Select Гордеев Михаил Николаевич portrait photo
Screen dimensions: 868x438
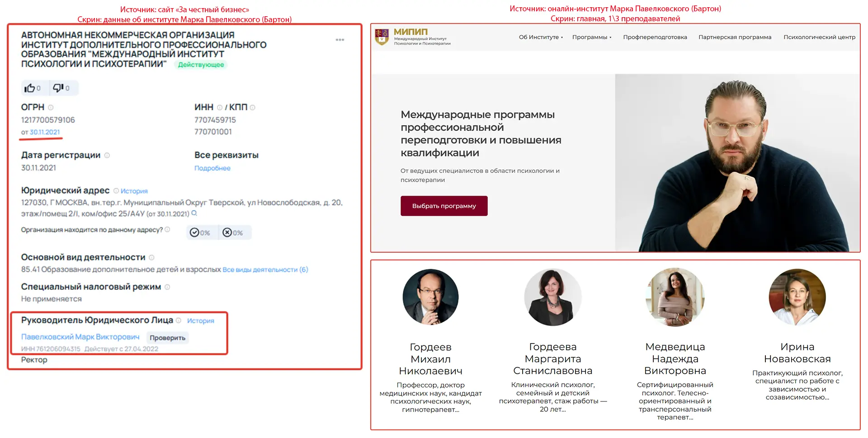(430, 297)
